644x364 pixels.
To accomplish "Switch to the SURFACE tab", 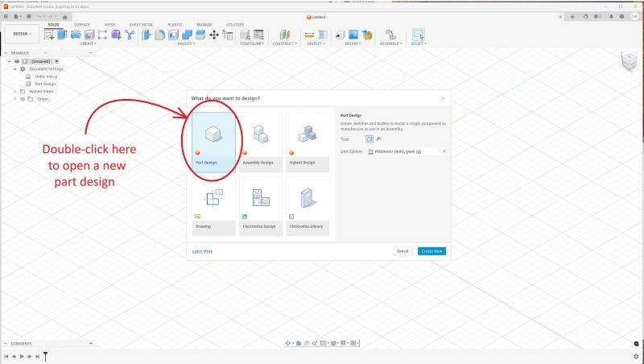I will (82, 24).
